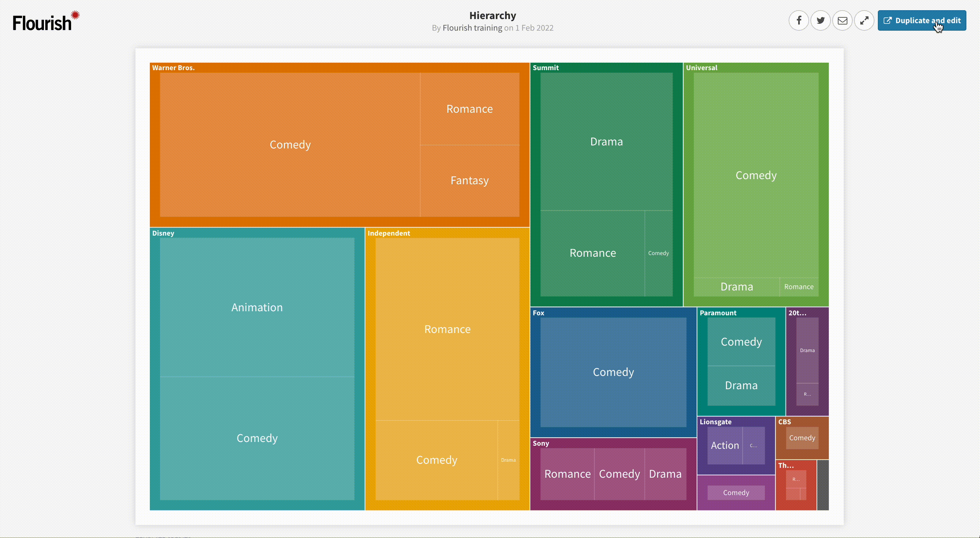Select Warner Bros. Fantasy block
Screen dimensions: 980x538
tap(470, 181)
